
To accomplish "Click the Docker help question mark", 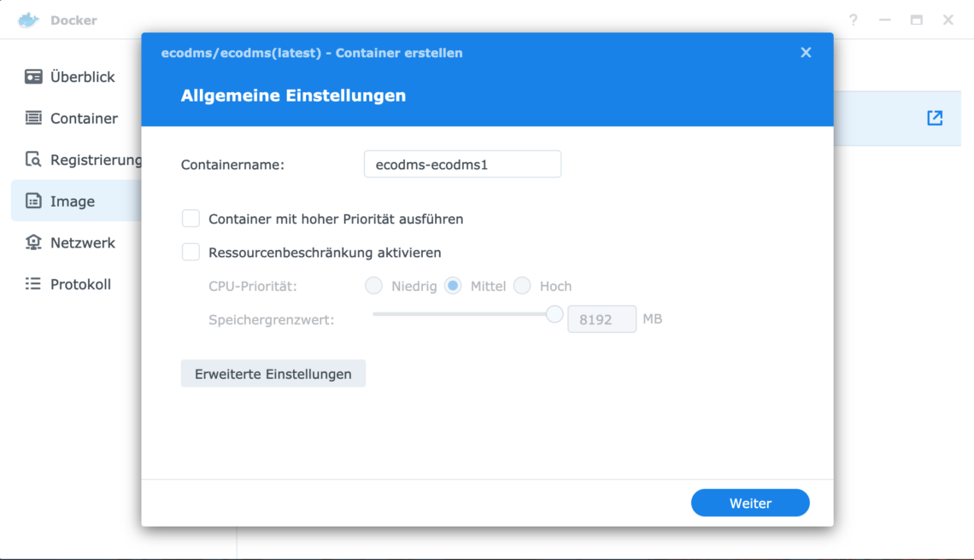I will [x=853, y=20].
